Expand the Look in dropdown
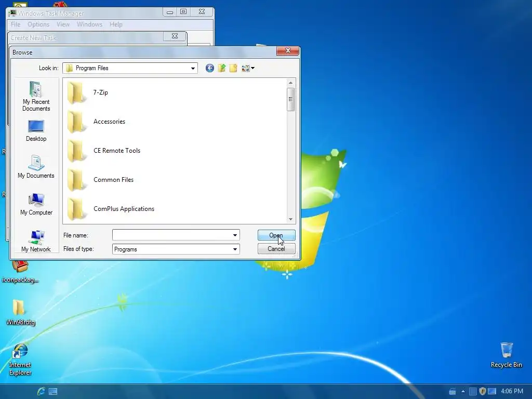 (193, 68)
